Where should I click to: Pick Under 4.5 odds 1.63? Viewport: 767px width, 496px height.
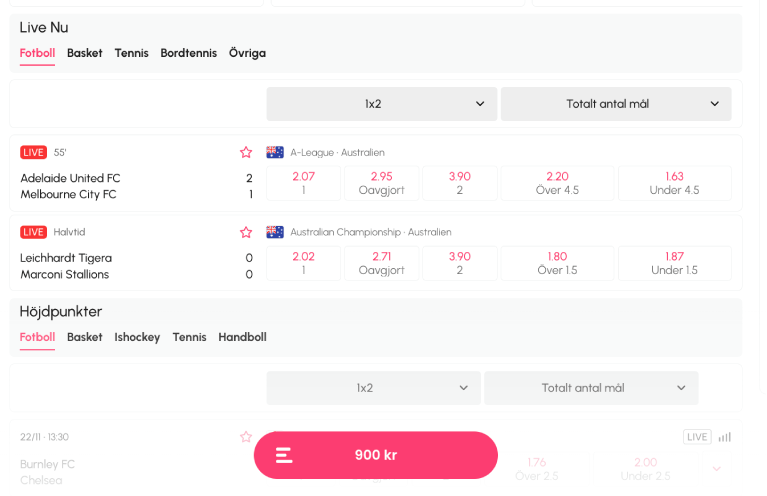pyautogui.click(x=675, y=183)
